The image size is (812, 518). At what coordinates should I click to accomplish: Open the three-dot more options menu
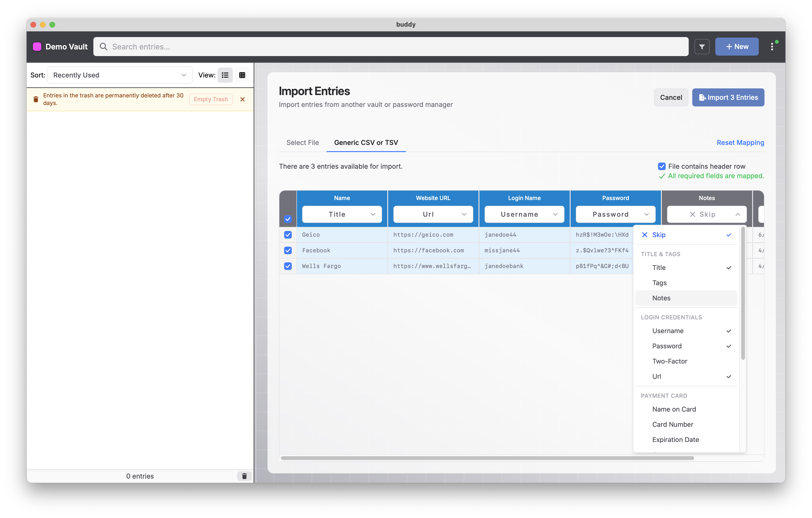click(x=772, y=47)
